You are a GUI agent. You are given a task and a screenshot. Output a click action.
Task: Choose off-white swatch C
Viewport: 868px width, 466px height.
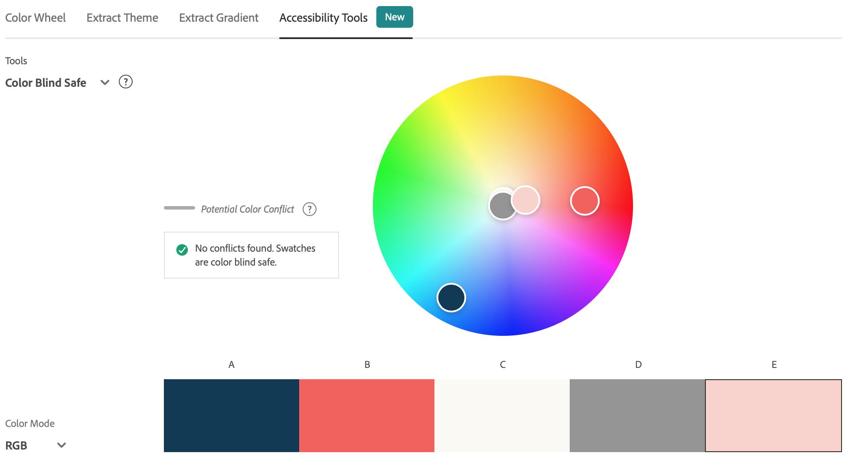click(x=502, y=415)
